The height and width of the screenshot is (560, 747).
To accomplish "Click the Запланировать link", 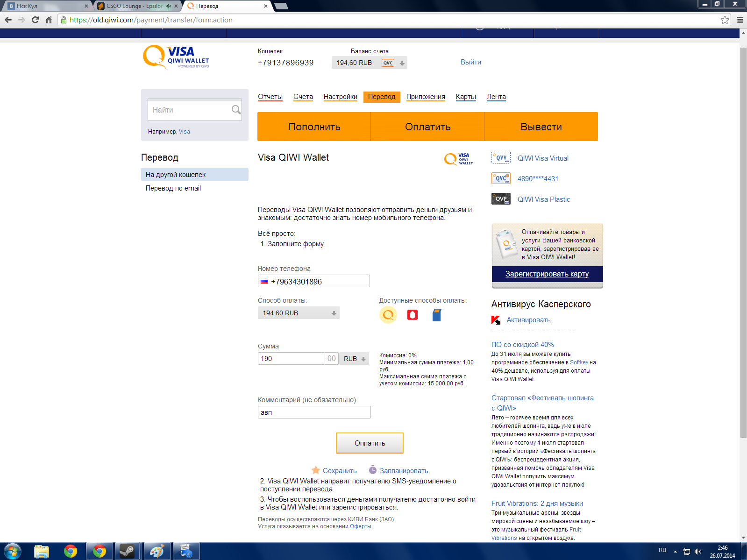I will pyautogui.click(x=404, y=471).
